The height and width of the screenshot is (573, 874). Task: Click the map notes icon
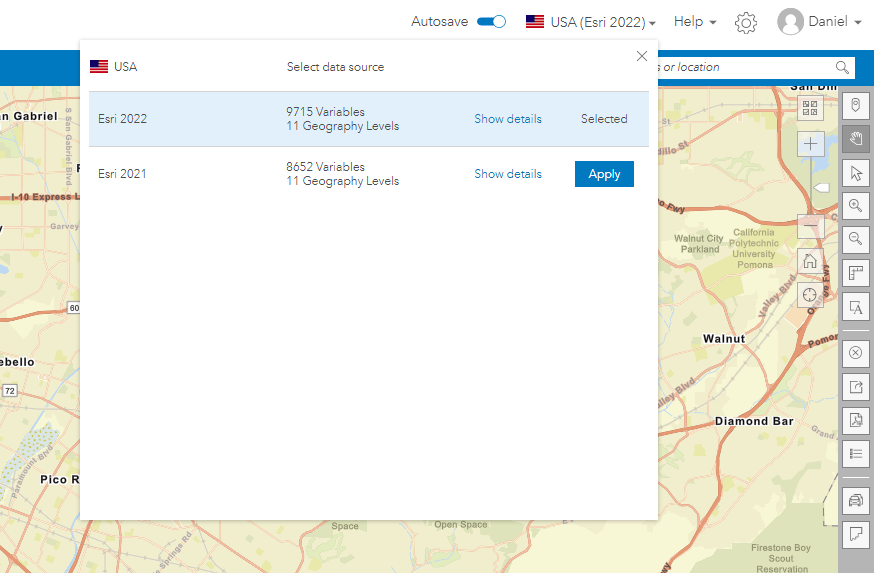click(856, 534)
